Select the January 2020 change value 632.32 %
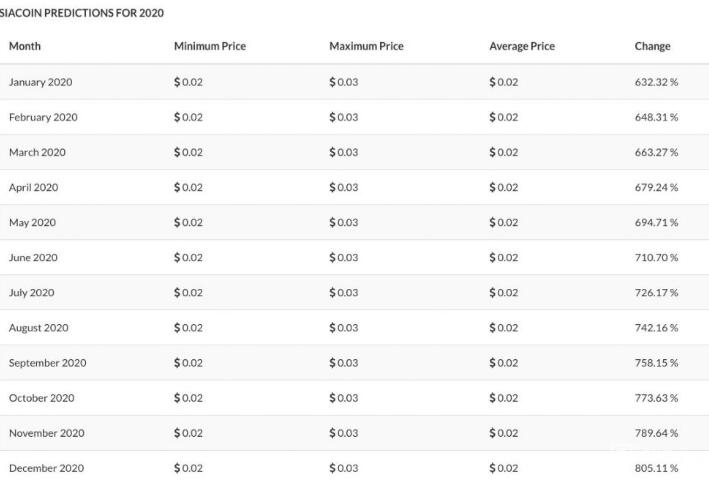Viewport: 709px width, 485px height. 656,82
